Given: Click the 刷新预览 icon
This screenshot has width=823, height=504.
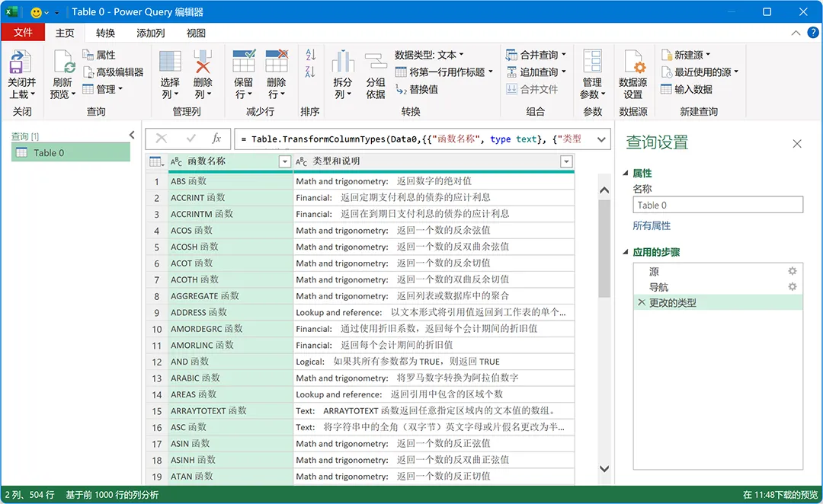Looking at the screenshot, I should pyautogui.click(x=63, y=62).
